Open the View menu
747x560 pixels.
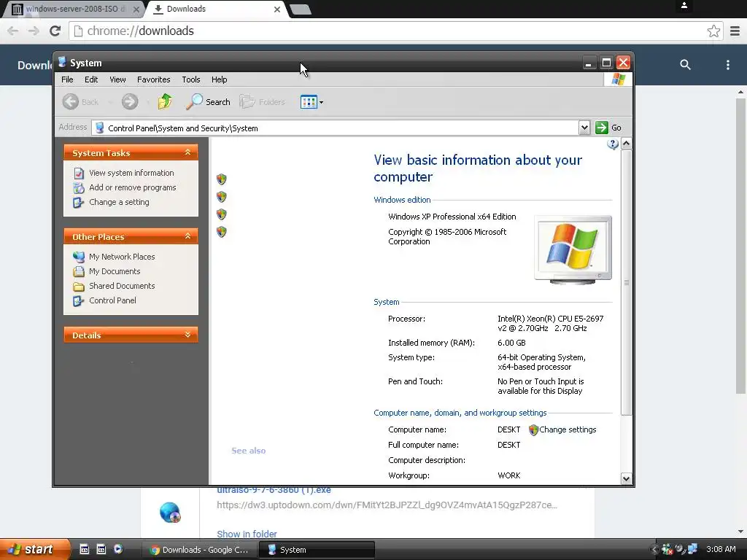(x=117, y=79)
